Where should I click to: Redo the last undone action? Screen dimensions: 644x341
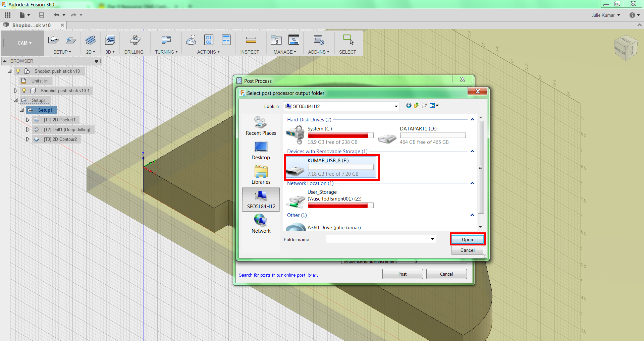73,15
